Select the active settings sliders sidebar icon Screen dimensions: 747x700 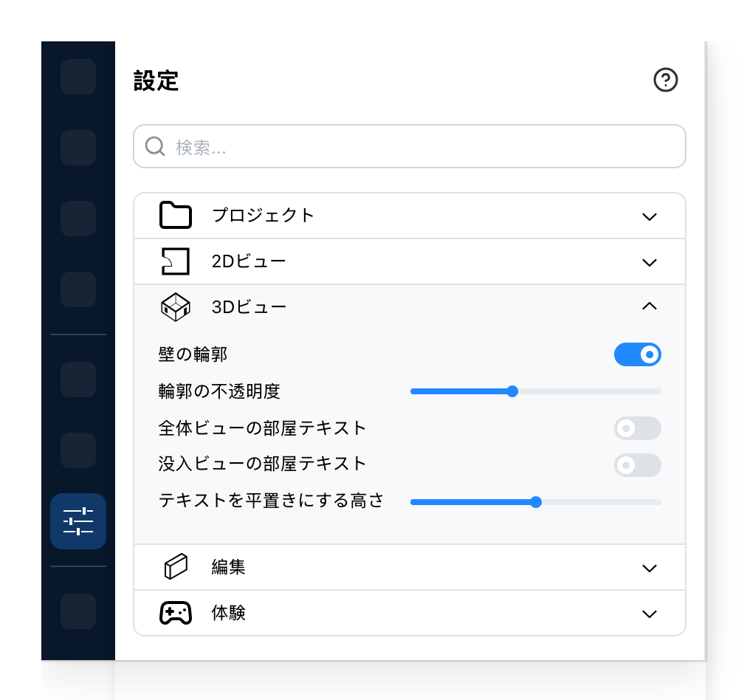click(78, 521)
